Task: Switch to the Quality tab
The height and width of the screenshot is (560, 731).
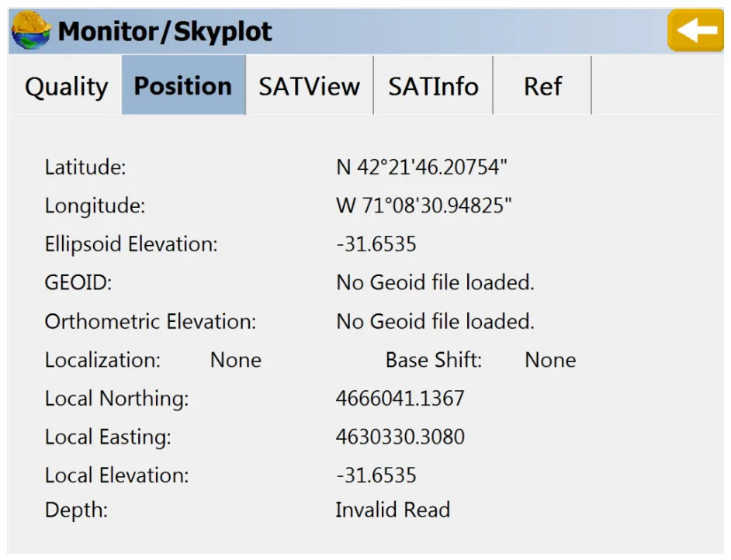Action: coord(66,86)
